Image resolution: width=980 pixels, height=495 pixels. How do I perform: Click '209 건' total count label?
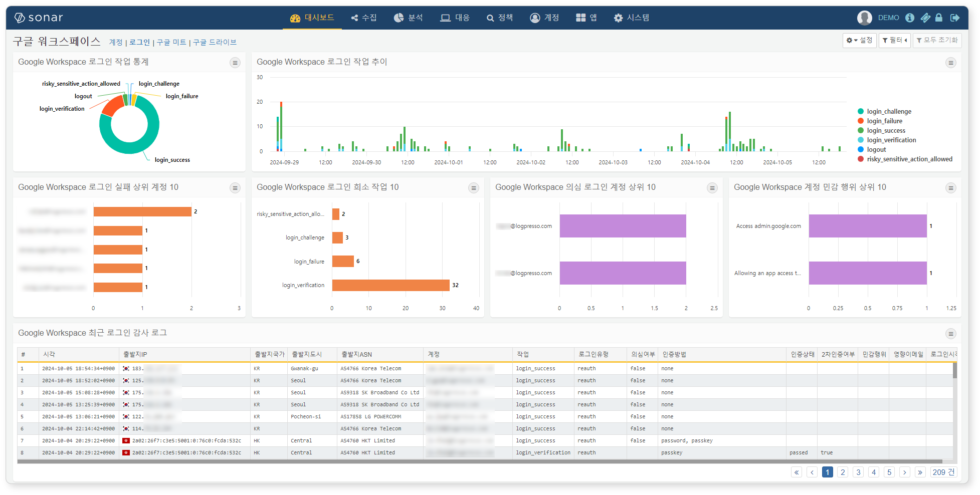pyautogui.click(x=943, y=472)
